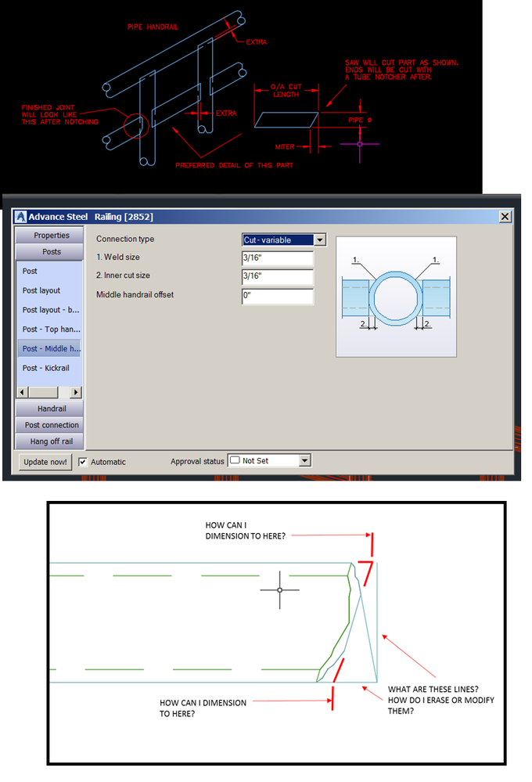
Task: Select the Post list item
Action: coord(30,271)
